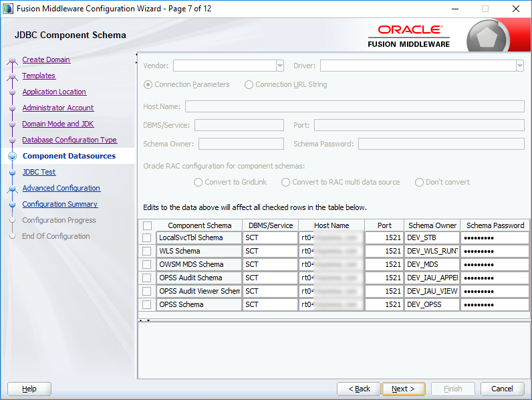The height and width of the screenshot is (400, 532).
Task: Select the Connection Parameters radio button
Action: coord(148,84)
